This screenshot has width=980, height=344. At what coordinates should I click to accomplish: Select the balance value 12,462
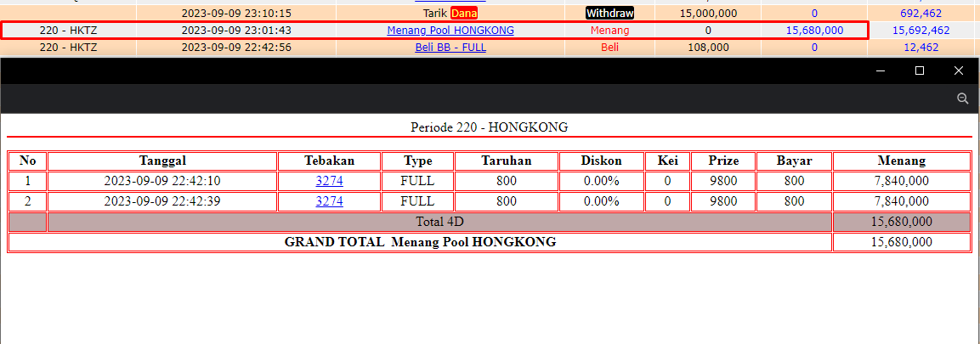point(921,47)
